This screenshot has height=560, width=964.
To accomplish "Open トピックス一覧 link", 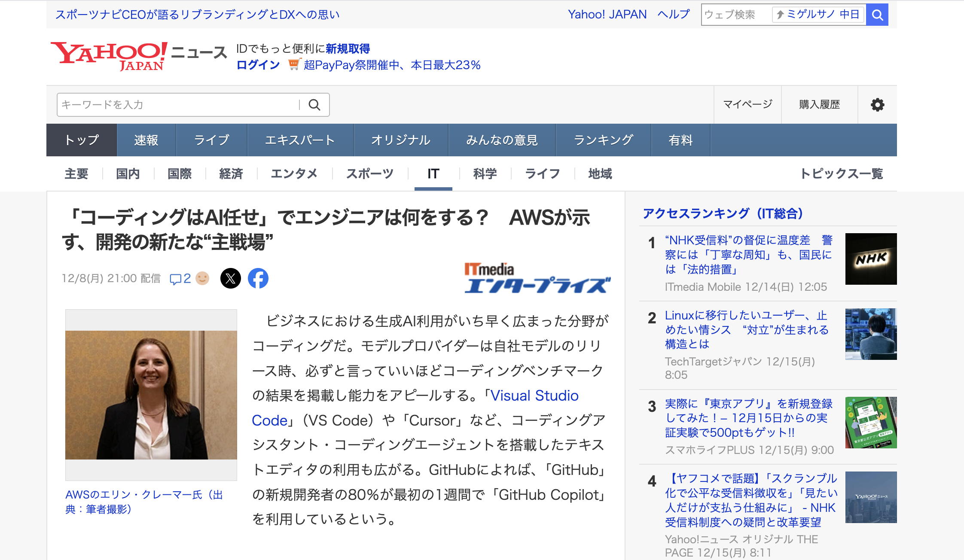I will [841, 173].
